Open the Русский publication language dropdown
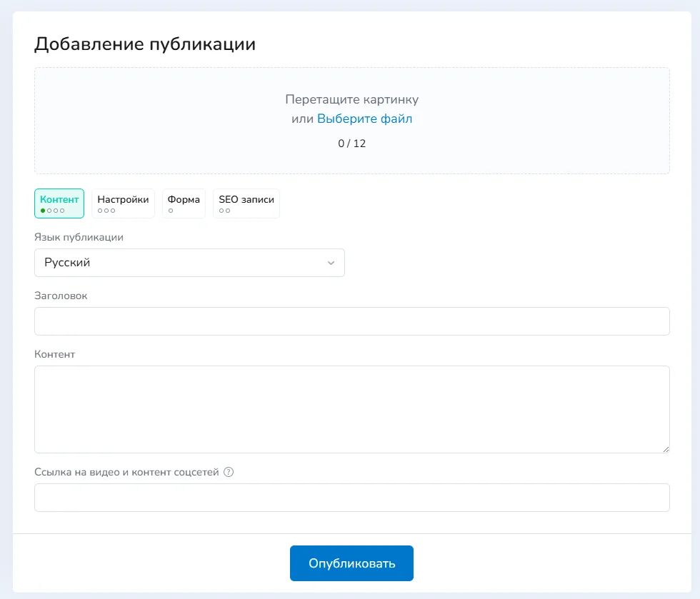700x599 pixels. point(189,263)
